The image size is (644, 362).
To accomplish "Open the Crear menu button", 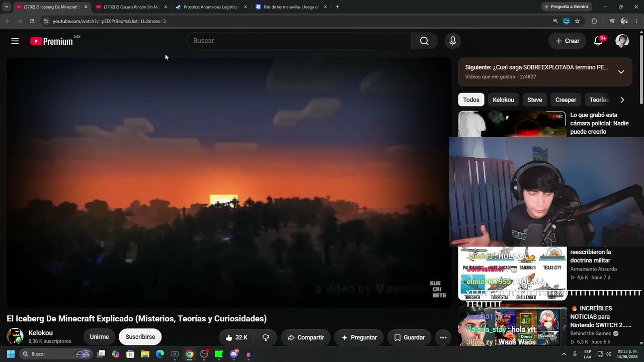I will coord(567,41).
